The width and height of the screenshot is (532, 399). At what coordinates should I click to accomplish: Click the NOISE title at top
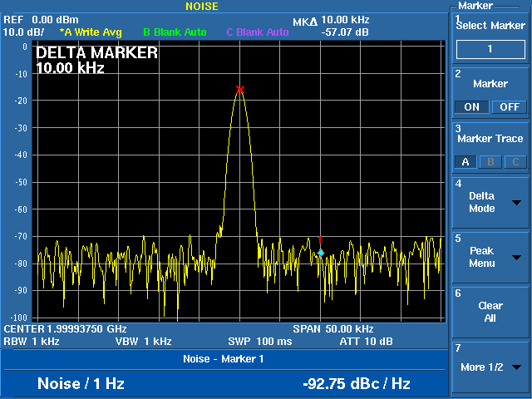tap(202, 6)
